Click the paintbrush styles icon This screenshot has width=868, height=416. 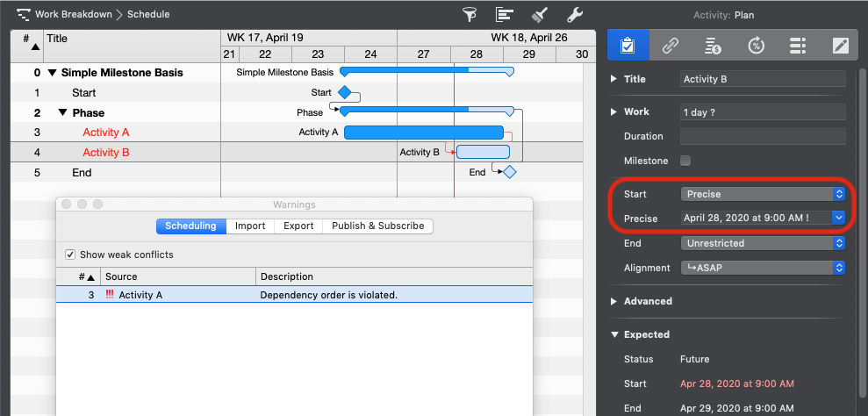click(540, 14)
